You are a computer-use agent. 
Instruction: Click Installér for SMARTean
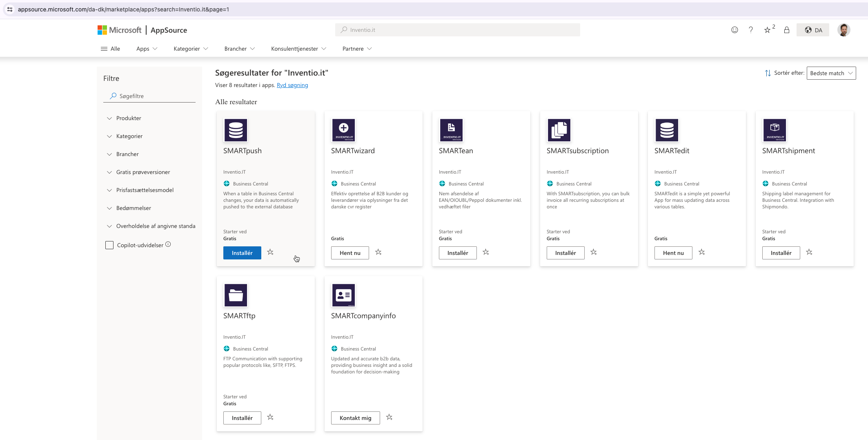click(x=458, y=253)
